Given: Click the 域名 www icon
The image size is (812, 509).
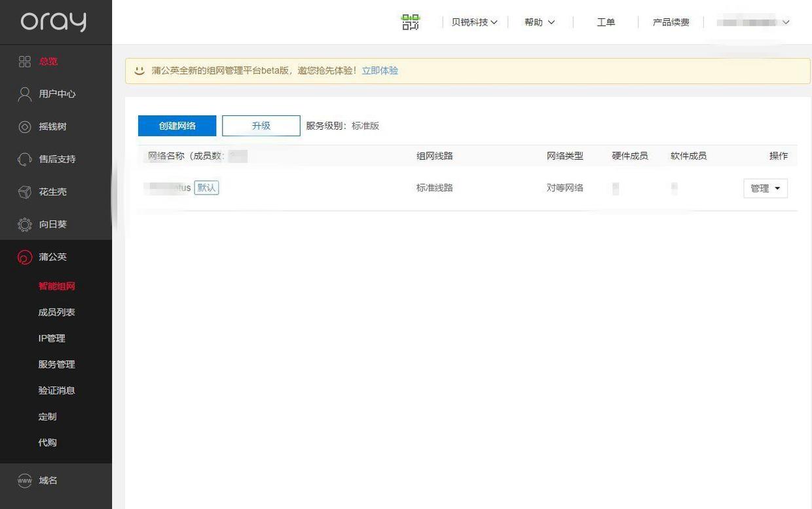Looking at the screenshot, I should (25, 480).
